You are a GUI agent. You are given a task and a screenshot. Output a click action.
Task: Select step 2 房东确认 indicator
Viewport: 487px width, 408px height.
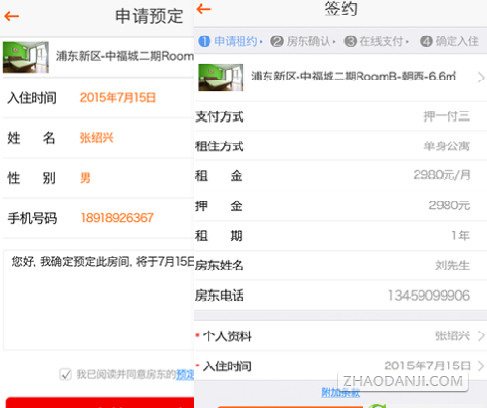pos(303,41)
